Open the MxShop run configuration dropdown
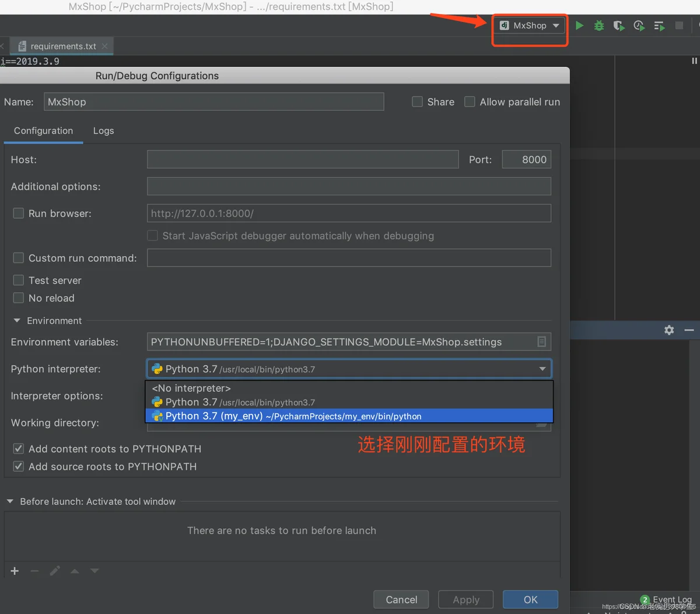 [x=530, y=26]
